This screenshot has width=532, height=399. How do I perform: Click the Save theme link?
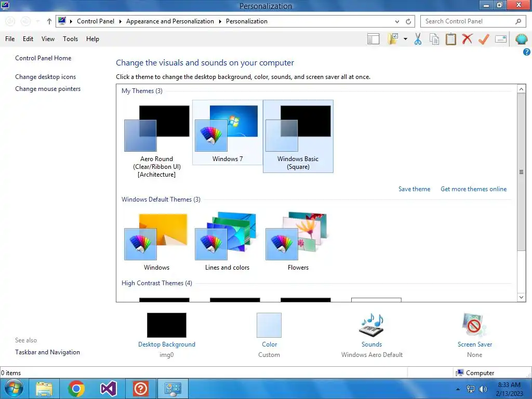(x=414, y=189)
